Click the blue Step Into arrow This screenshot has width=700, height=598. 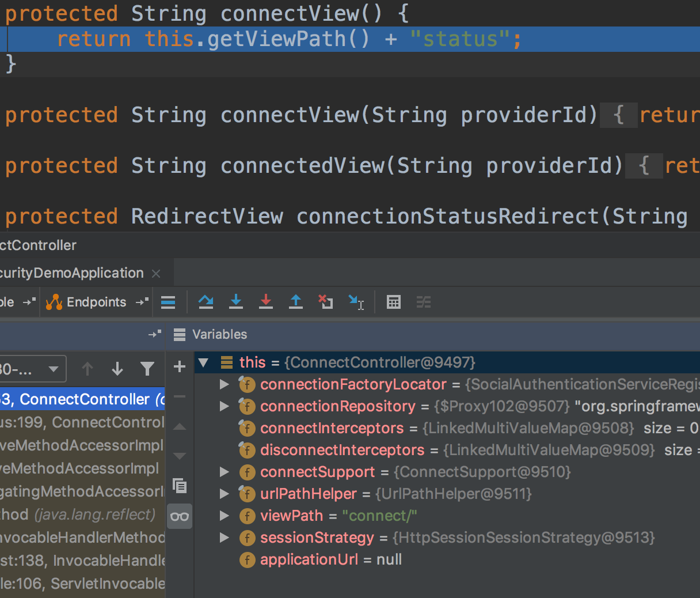click(x=236, y=301)
